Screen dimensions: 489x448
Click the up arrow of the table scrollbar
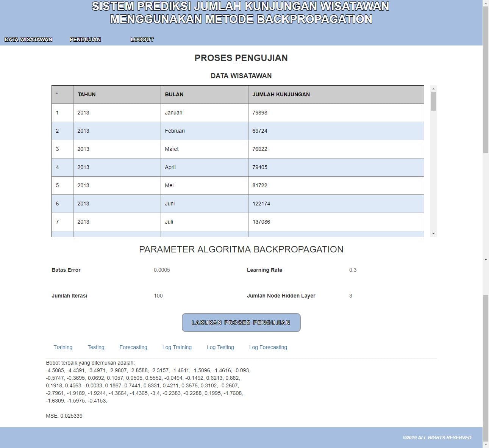433,88
